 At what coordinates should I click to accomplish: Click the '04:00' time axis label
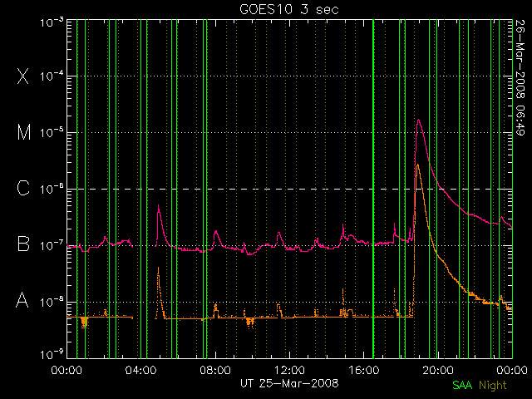(140, 370)
